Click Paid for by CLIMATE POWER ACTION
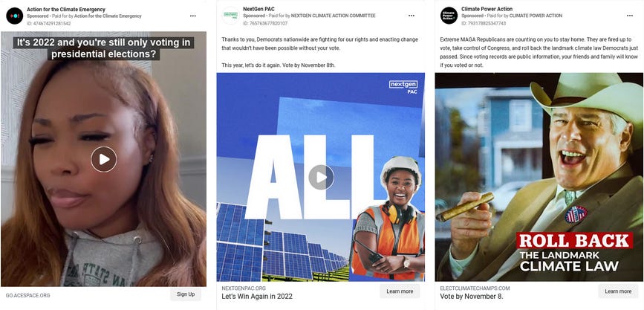Viewport: 644px width, 310px height. tap(524, 16)
